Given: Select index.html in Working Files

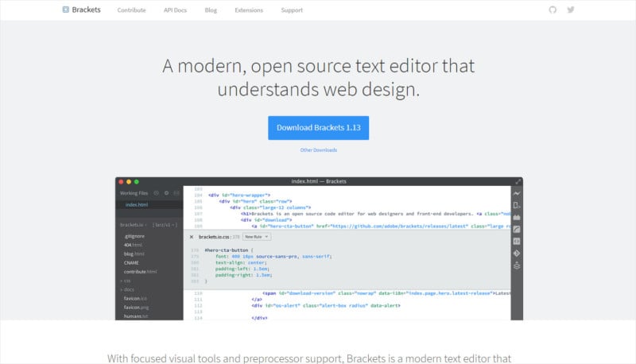Looking at the screenshot, I should point(137,205).
